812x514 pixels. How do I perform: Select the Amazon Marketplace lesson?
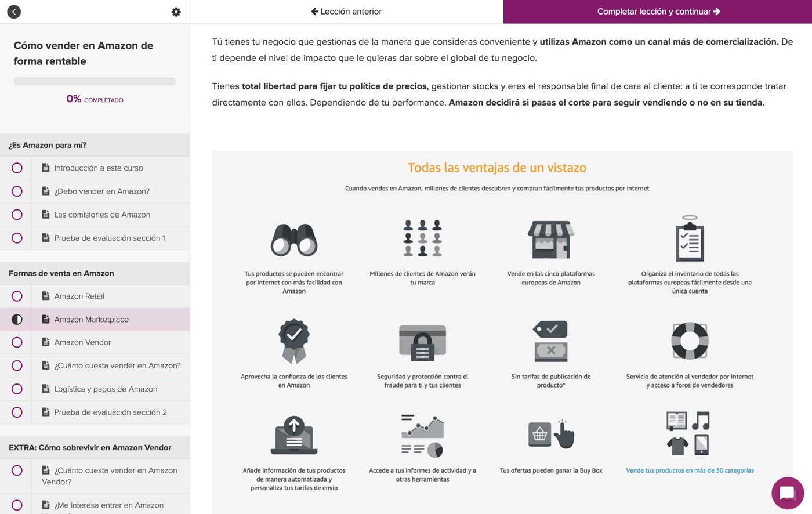pyautogui.click(x=92, y=319)
